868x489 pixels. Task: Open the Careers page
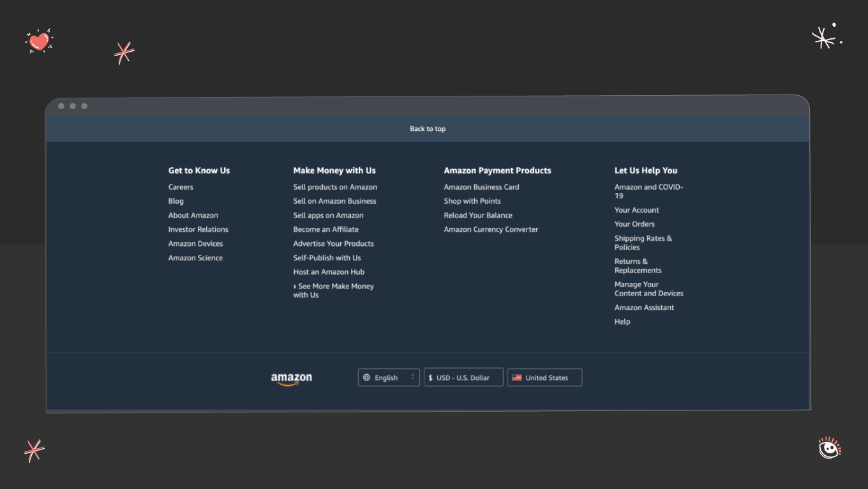coord(181,186)
